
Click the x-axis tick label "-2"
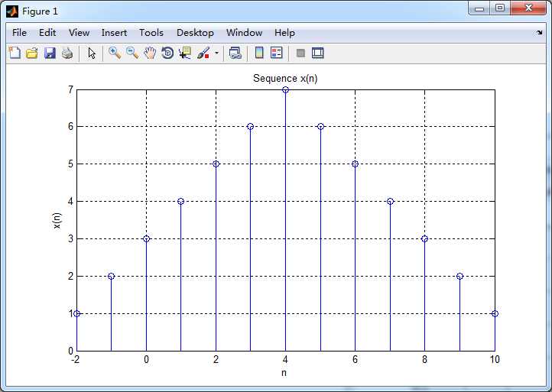point(76,359)
